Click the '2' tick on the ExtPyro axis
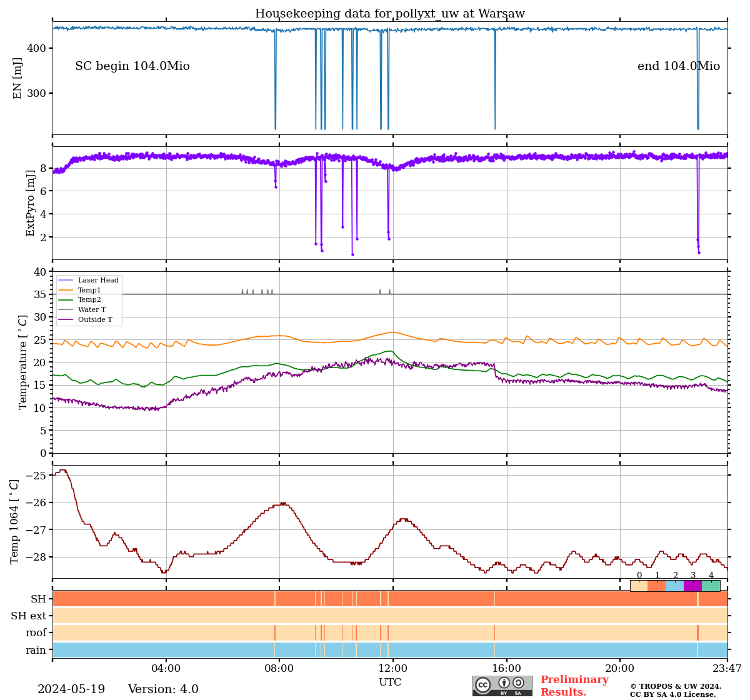This screenshot has width=750, height=700. coord(43,237)
